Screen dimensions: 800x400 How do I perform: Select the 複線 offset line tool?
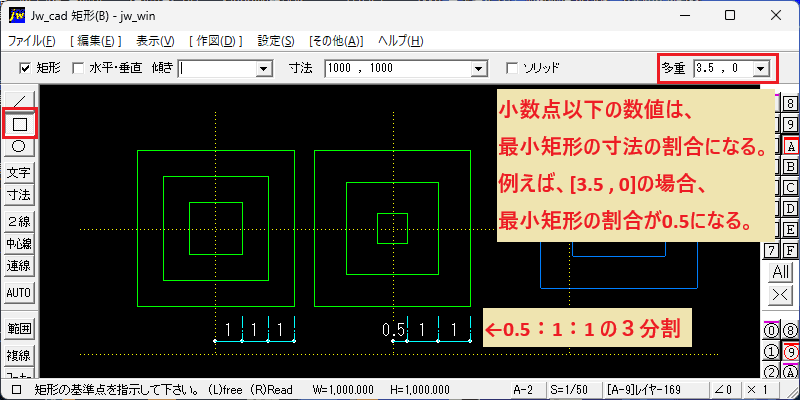19,355
